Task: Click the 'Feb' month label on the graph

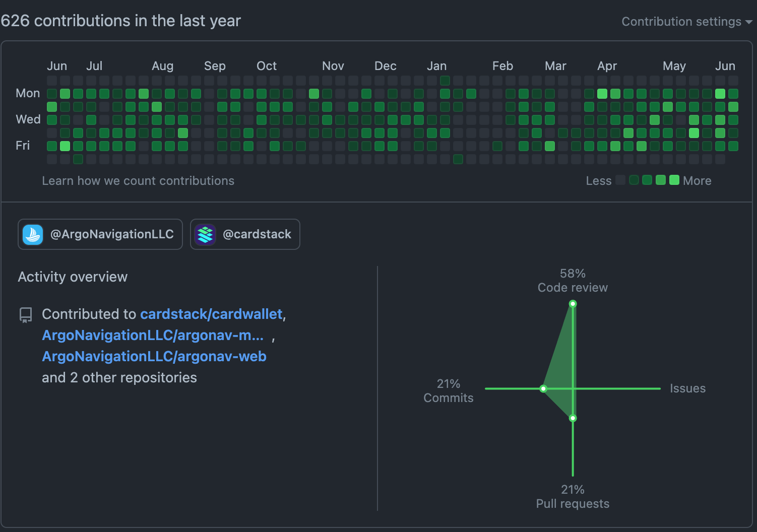Action: (x=502, y=66)
